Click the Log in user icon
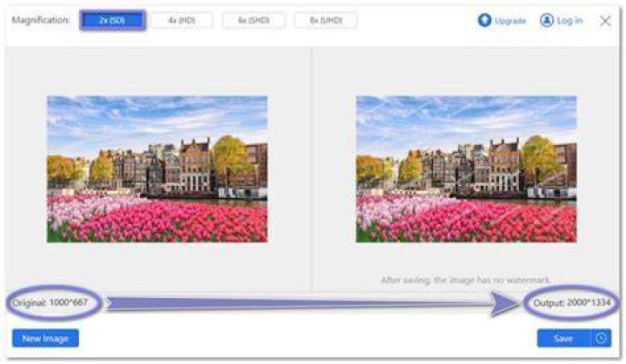Screen dimensions: 626x364 coord(546,20)
